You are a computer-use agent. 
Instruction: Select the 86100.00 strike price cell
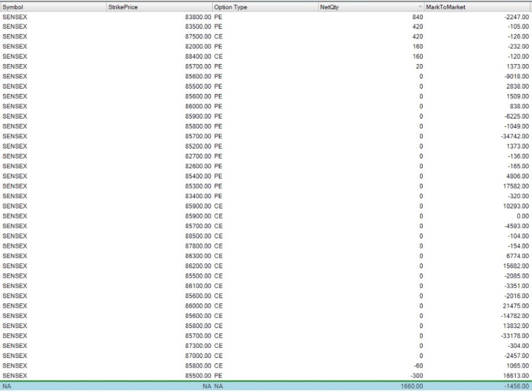coord(198,286)
